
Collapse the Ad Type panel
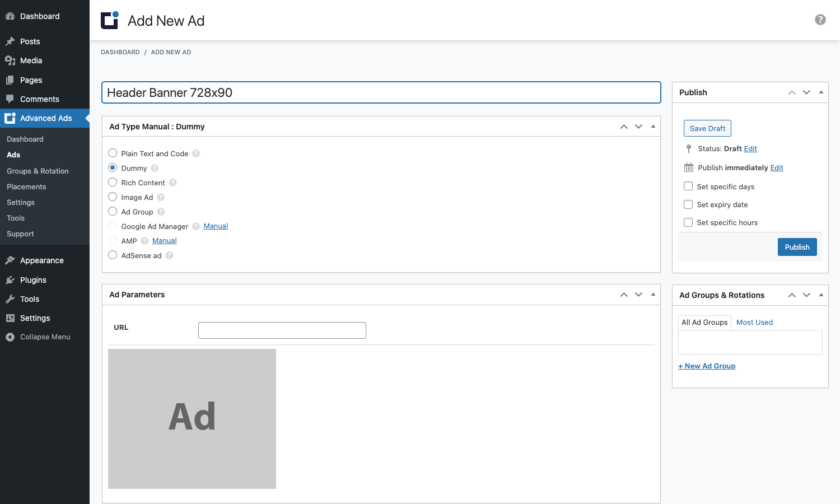(x=653, y=127)
